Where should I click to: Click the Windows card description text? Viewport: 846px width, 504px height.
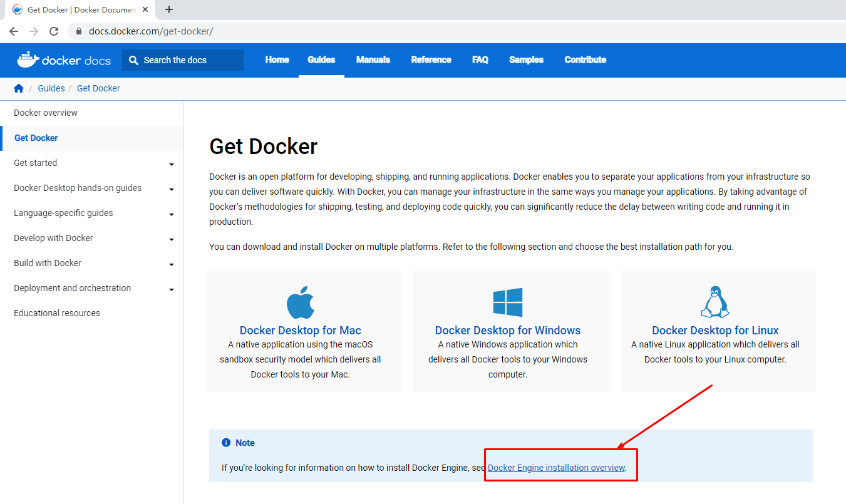point(508,359)
